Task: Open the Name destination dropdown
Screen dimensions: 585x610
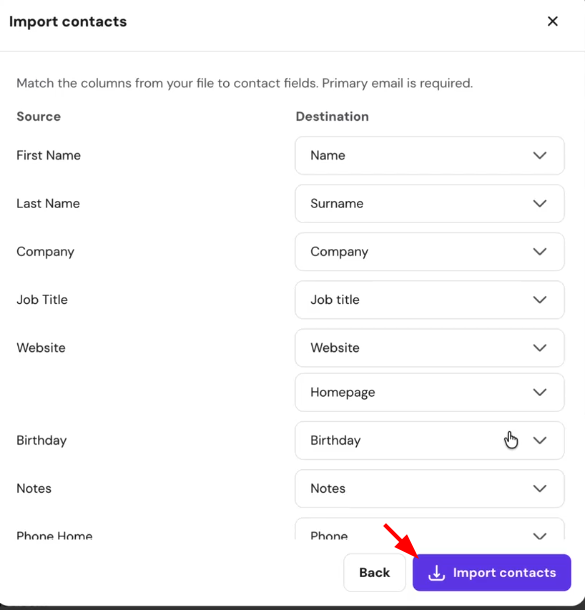Action: pos(429,156)
